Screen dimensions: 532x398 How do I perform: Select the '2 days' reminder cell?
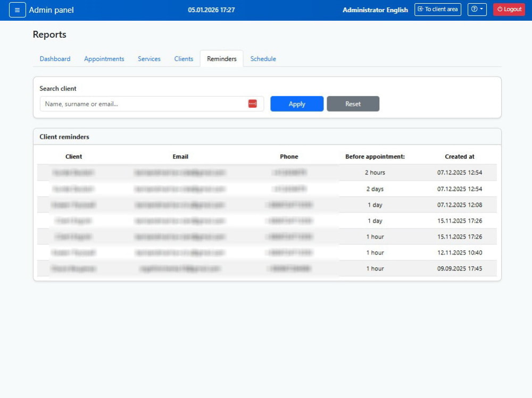pyautogui.click(x=375, y=189)
